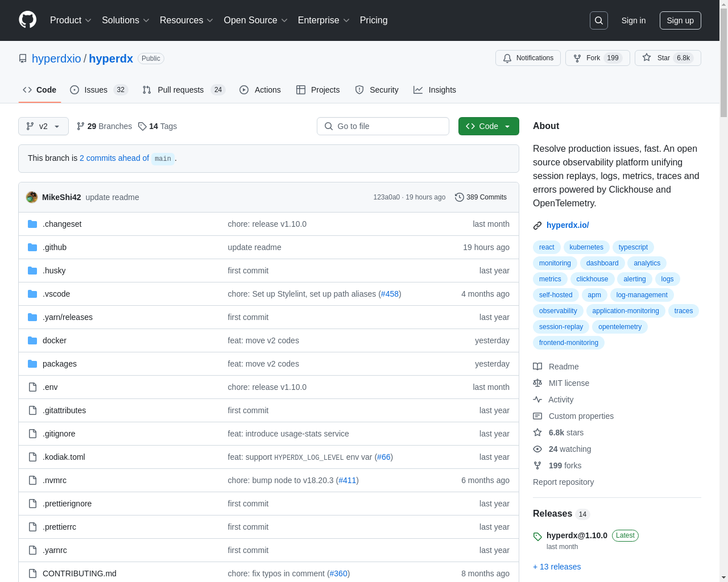Screen dimensions: 728x582
Task: Click Report repository link
Action: (563, 482)
